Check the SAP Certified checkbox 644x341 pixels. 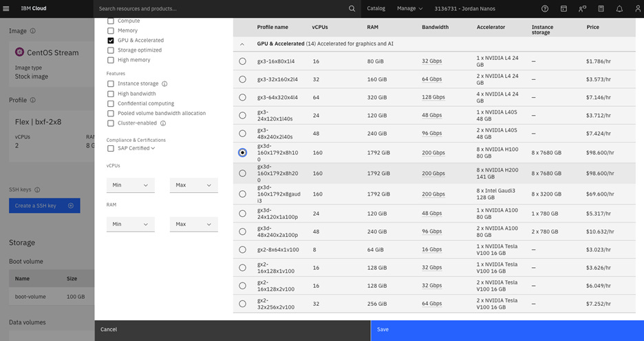(111, 149)
